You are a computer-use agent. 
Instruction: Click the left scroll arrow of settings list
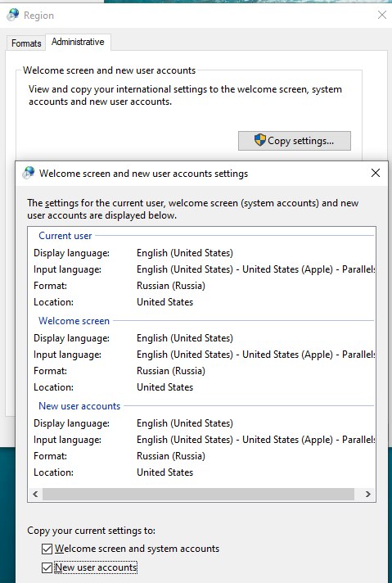tap(35, 494)
